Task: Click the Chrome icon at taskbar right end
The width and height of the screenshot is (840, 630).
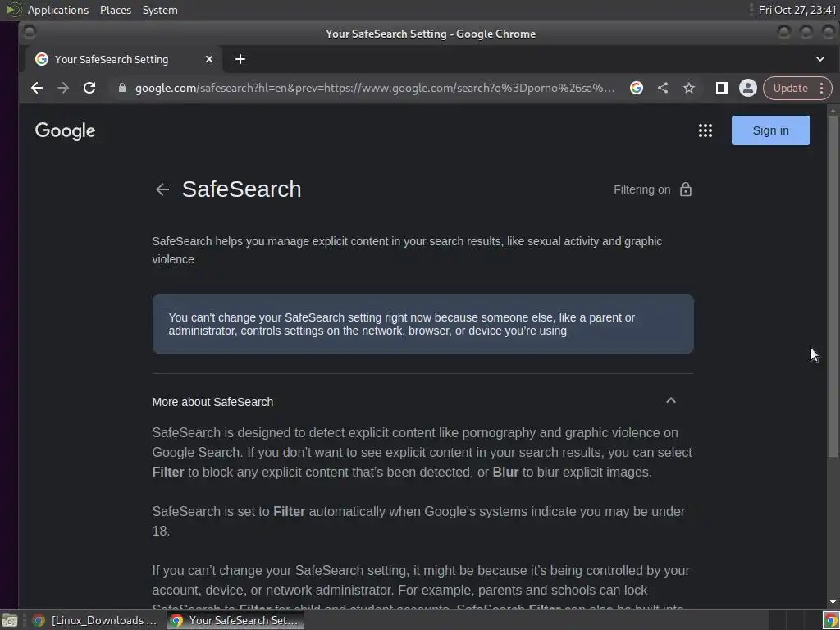Action: [x=830, y=620]
